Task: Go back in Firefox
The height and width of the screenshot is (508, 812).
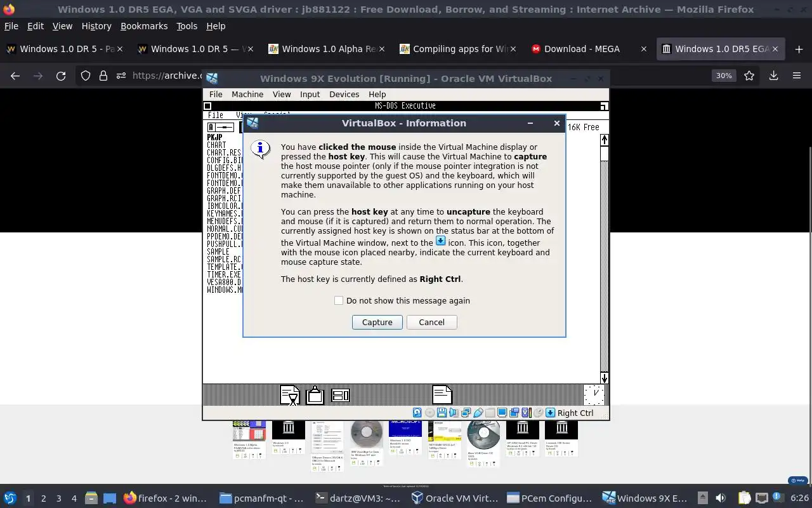Action: point(15,76)
